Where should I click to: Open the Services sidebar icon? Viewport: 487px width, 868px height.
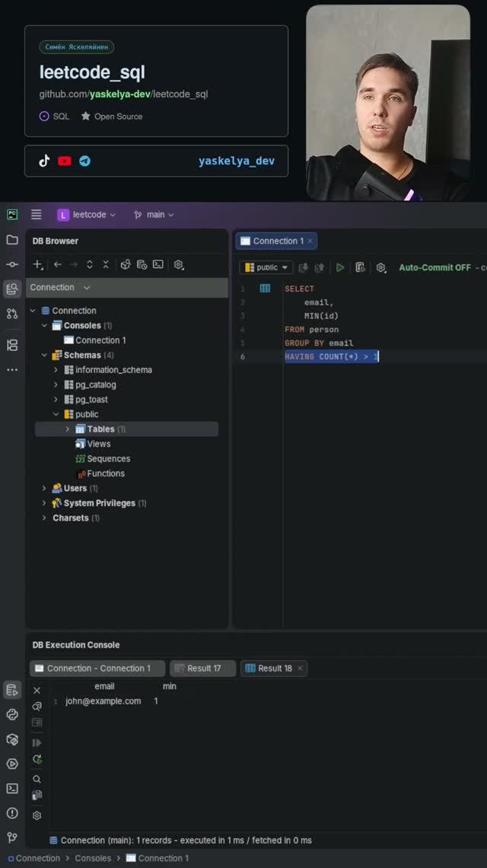point(12,764)
